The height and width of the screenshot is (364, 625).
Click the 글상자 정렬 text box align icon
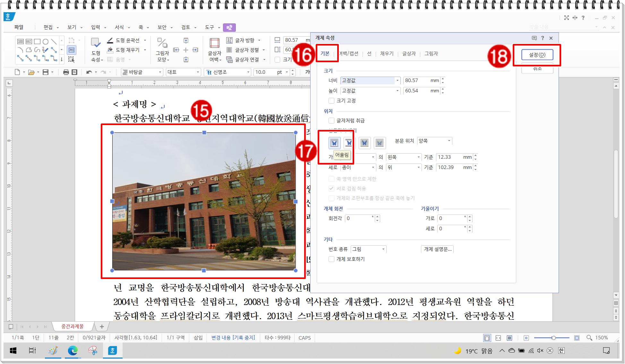pos(229,50)
